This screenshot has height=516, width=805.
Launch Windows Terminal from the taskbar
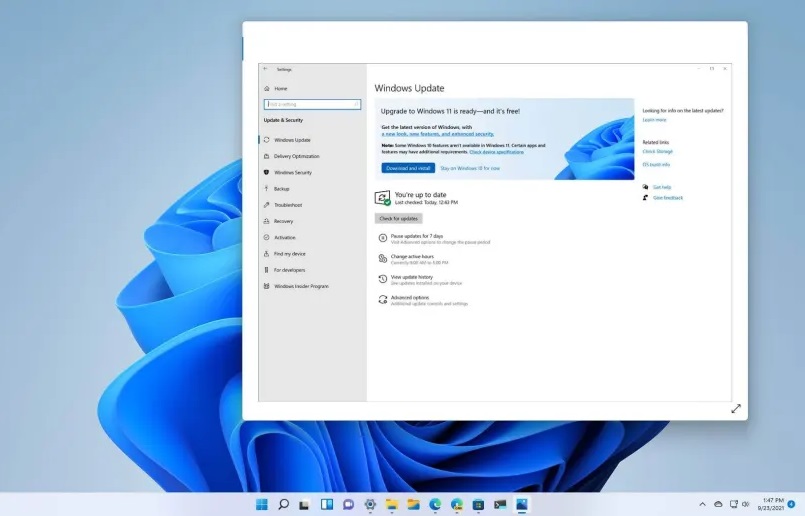point(500,504)
